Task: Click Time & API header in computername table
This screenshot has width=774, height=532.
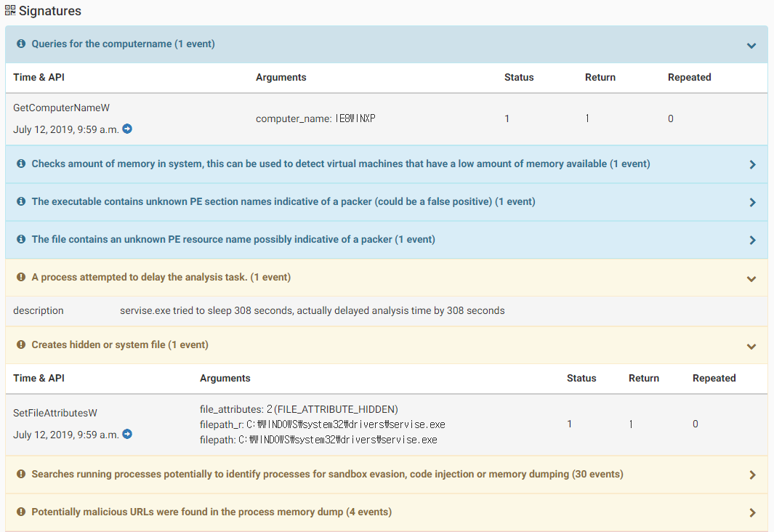Action: [39, 77]
